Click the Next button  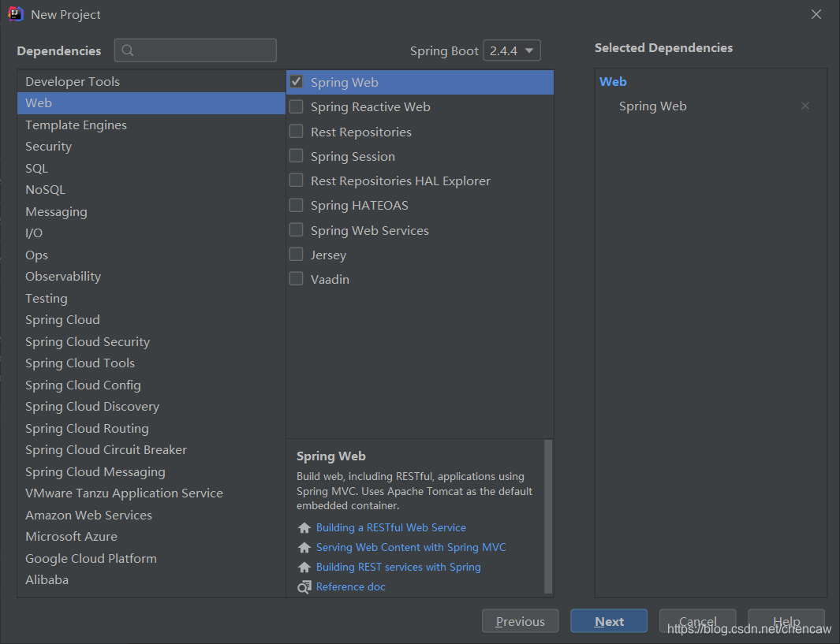tap(609, 621)
